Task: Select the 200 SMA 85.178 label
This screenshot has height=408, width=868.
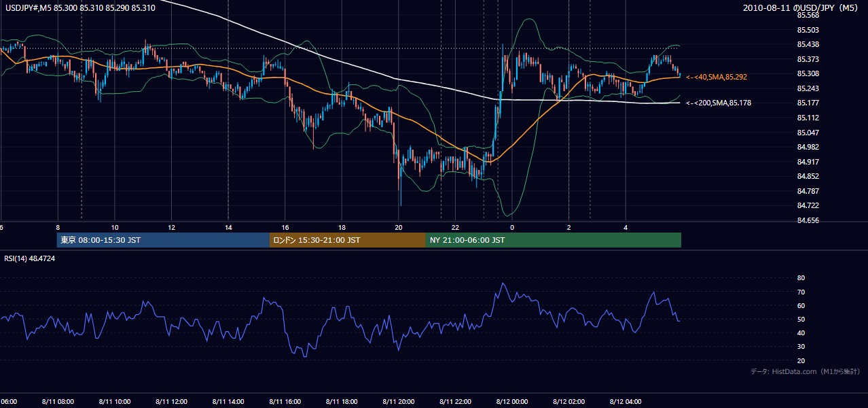Action: point(718,103)
